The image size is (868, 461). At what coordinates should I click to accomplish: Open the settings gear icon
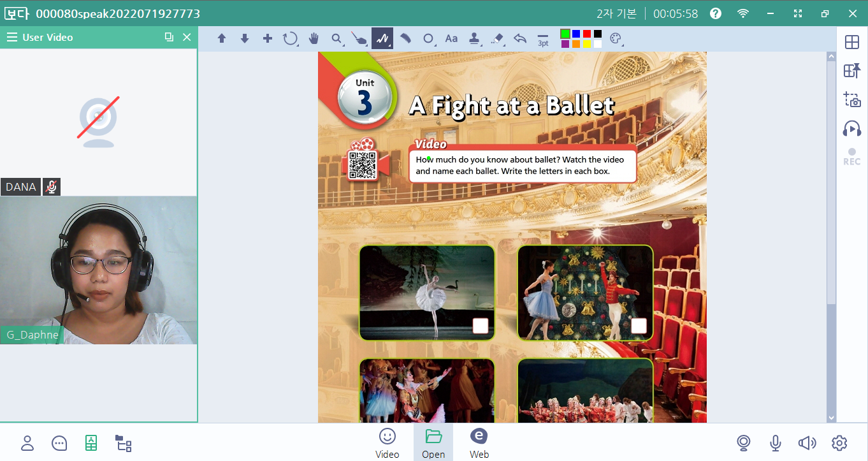839,443
